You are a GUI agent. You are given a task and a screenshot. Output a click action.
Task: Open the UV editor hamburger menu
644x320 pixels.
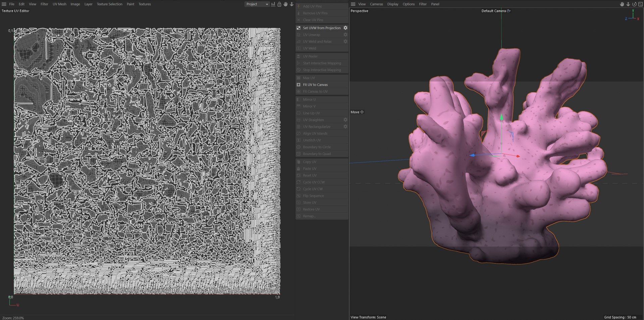[x=4, y=4]
